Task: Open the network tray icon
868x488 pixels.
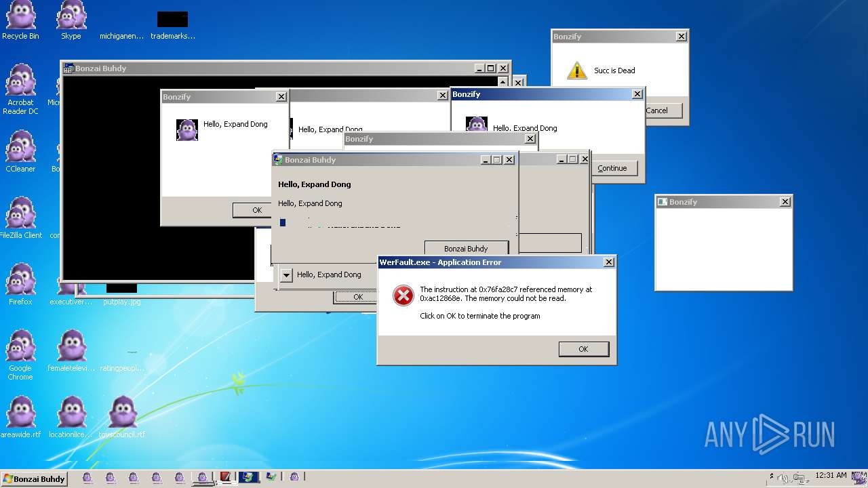Action: [x=800, y=479]
